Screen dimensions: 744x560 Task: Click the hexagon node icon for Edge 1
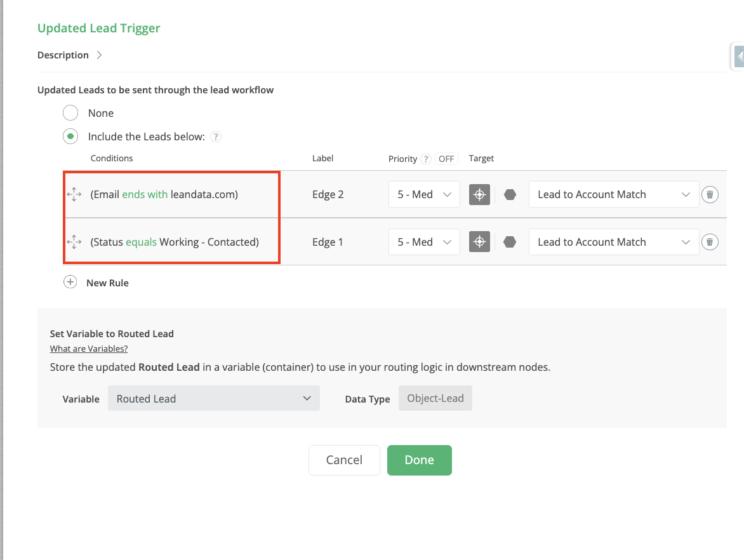pos(510,242)
